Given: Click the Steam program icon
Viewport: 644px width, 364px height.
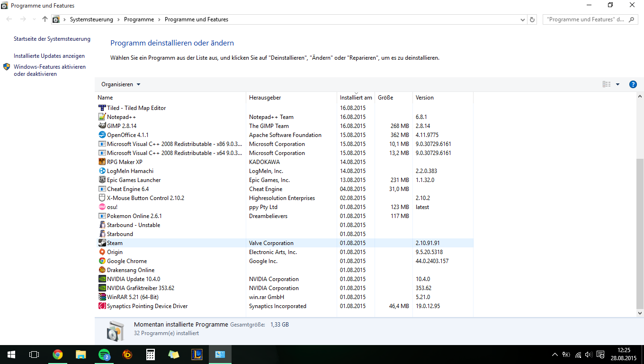Looking at the screenshot, I should click(x=102, y=243).
